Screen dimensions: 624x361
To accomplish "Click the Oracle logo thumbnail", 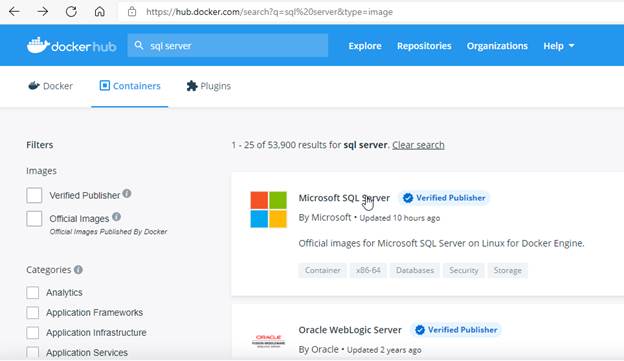I will pyautogui.click(x=269, y=341).
